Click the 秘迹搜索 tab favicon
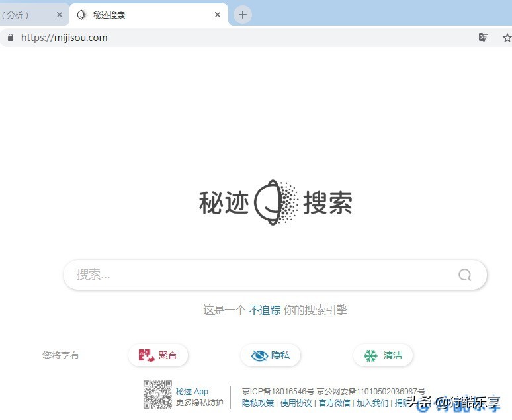 point(81,15)
